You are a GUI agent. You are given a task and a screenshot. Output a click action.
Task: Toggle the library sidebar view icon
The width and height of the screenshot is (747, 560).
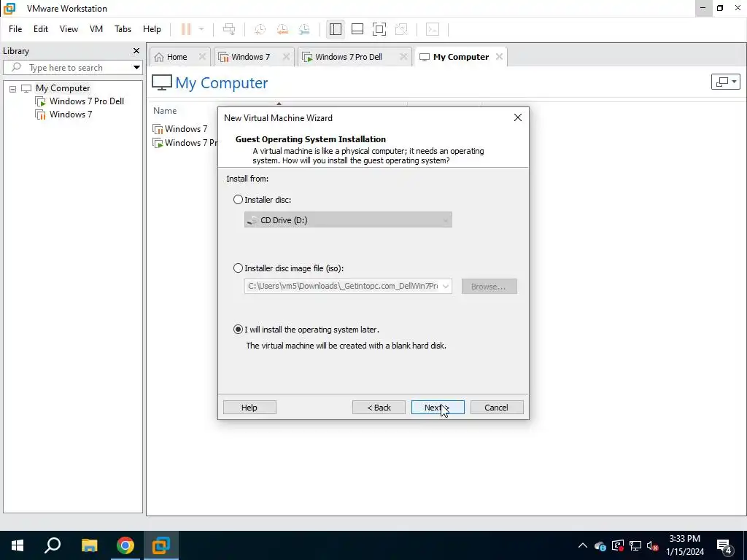336,29
